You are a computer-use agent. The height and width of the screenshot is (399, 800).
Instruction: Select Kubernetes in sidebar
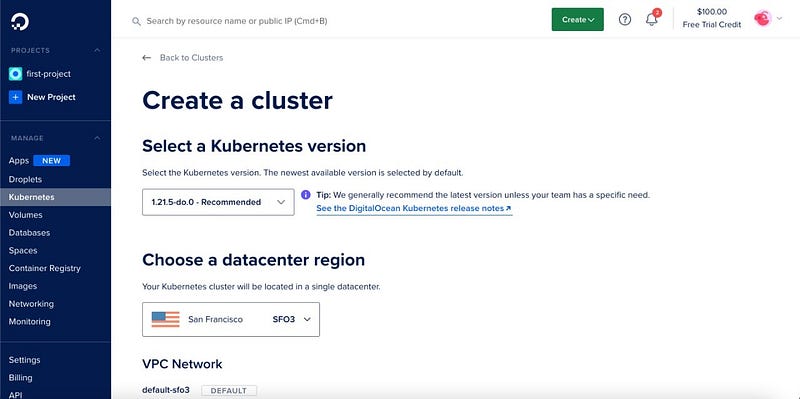point(55,197)
